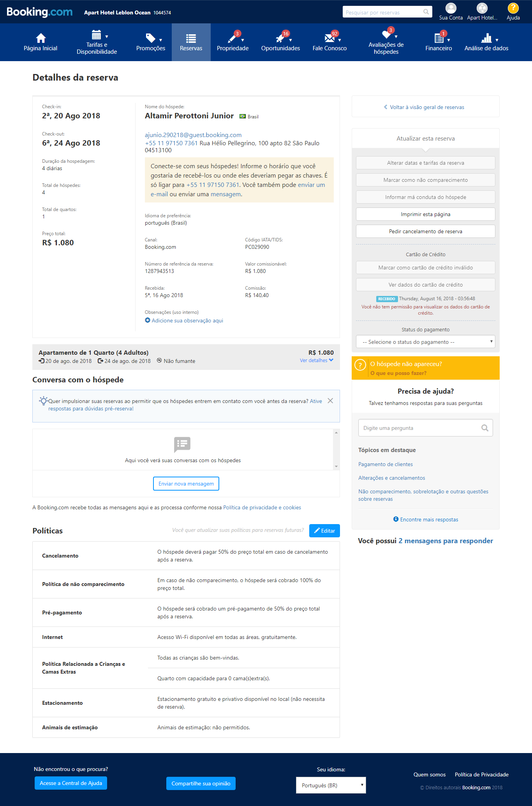Open the Tarifas e Disponibilidade calendar icon
This screenshot has width=532, height=806.
point(96,35)
